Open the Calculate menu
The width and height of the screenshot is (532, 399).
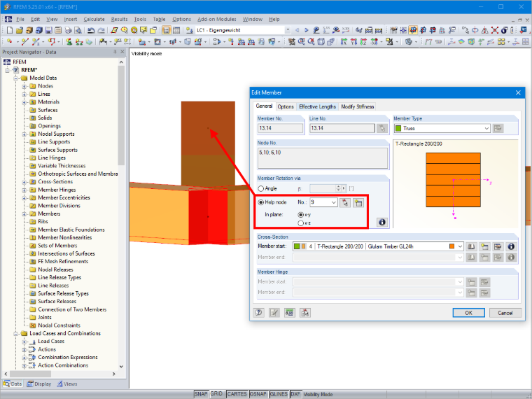click(x=94, y=20)
